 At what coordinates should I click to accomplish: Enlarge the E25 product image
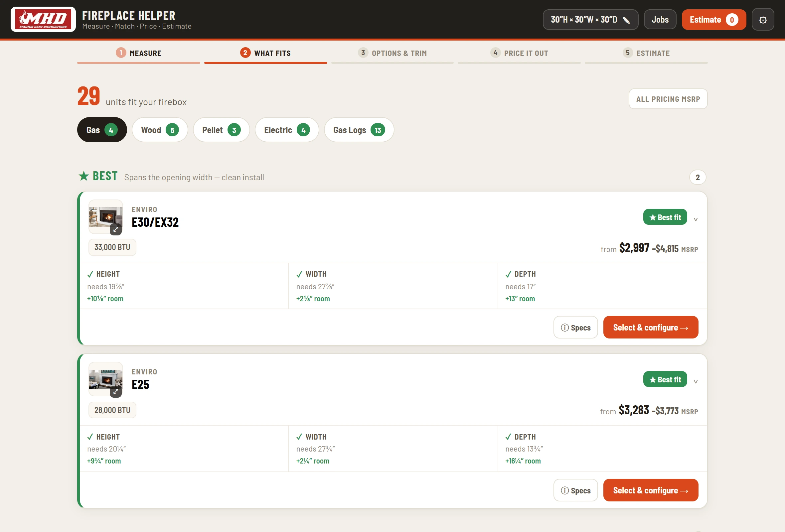point(115,392)
